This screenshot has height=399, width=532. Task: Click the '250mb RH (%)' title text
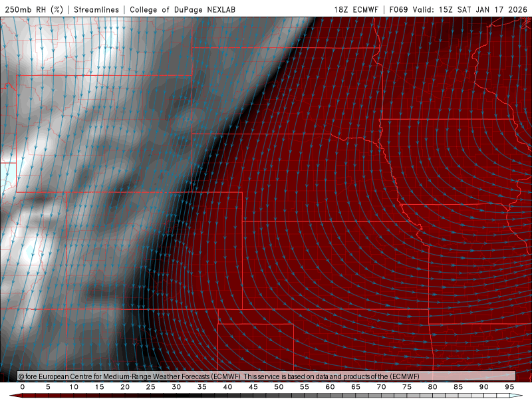(34, 9)
